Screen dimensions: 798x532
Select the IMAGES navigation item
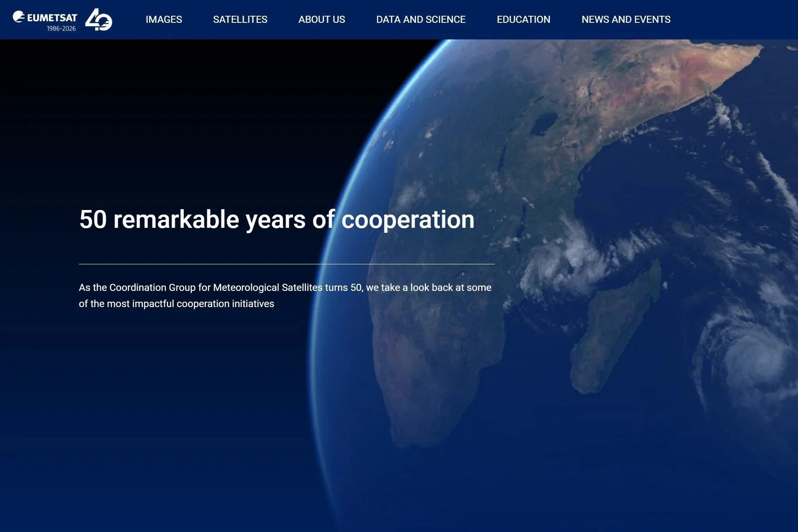[x=164, y=20]
